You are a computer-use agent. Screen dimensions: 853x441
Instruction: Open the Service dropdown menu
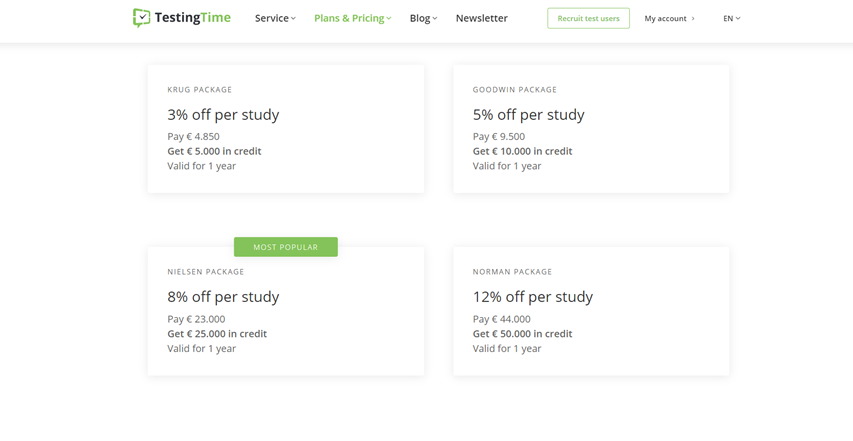pyautogui.click(x=275, y=18)
